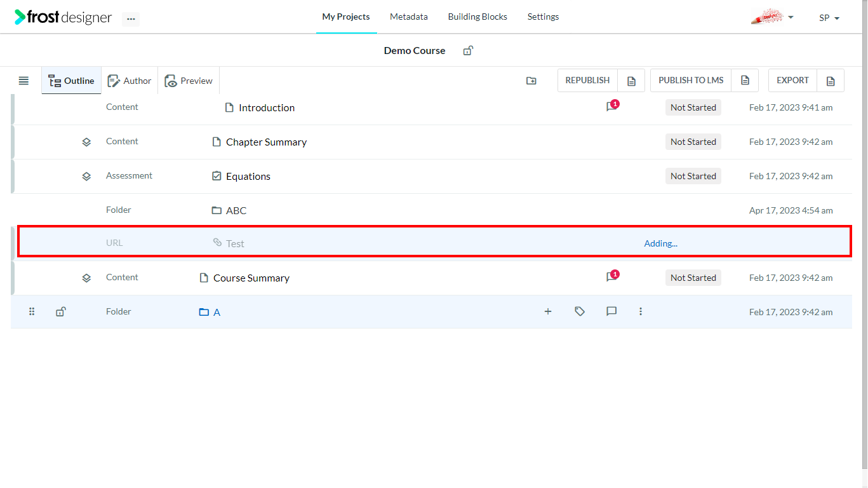Viewport: 868px width, 488px height.
Task: Open the Equations assessment
Action: [248, 176]
